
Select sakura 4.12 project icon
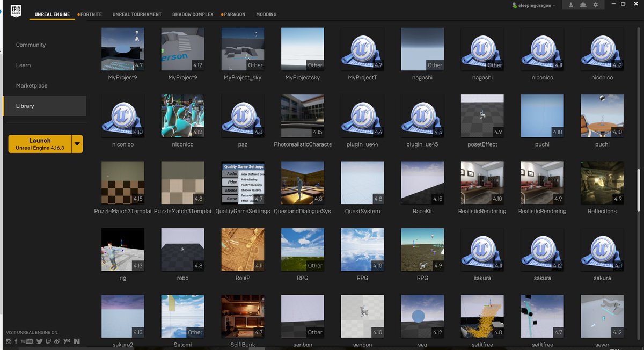[542, 250]
